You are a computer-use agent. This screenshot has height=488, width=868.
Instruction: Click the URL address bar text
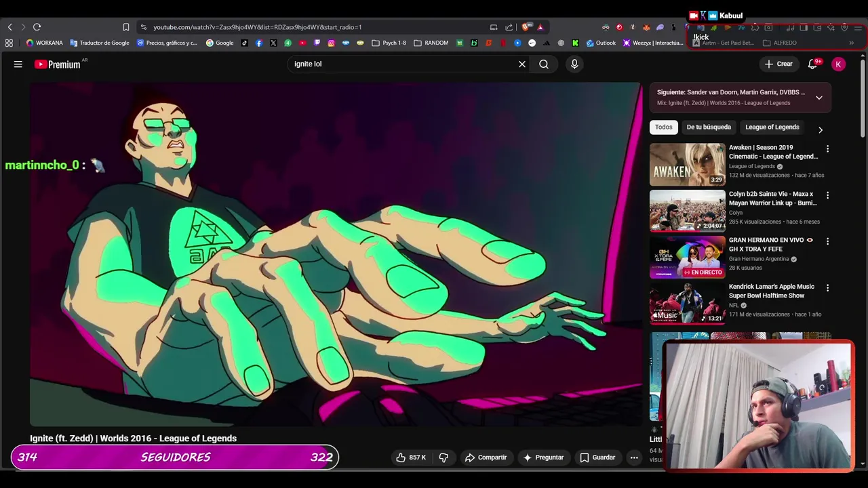(257, 27)
